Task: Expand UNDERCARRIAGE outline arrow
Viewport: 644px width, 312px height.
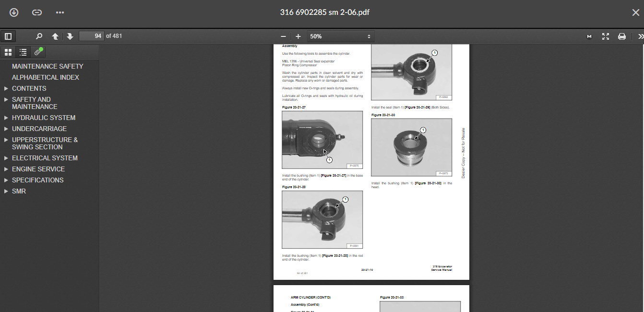Action: [x=6, y=129]
